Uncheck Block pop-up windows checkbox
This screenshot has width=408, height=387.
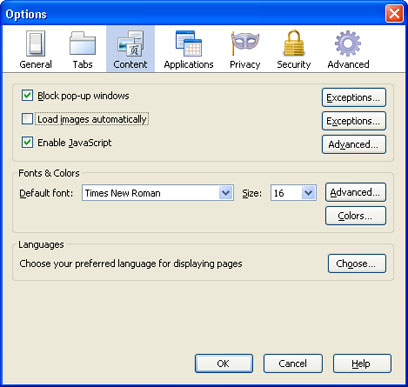pyautogui.click(x=27, y=95)
